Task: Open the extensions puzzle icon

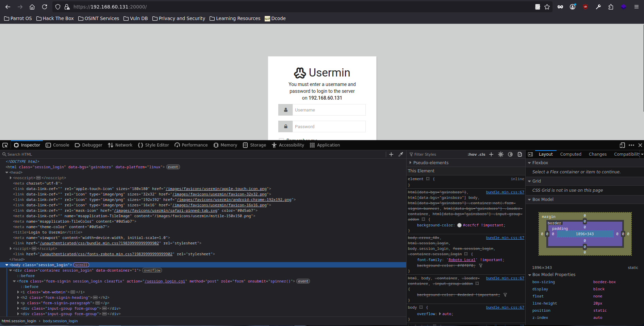Action: pos(611,7)
